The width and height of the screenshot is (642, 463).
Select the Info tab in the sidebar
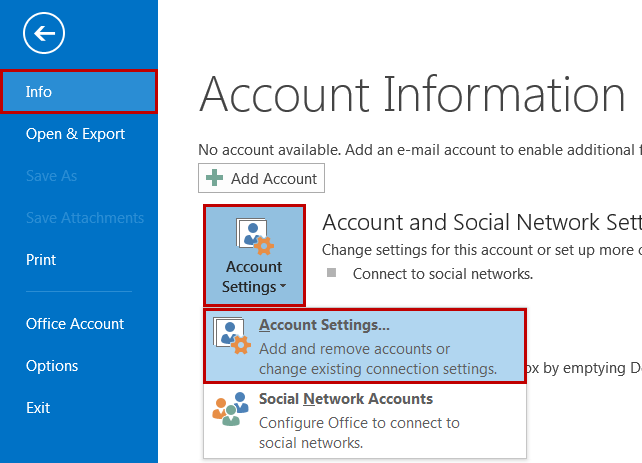coord(78,92)
